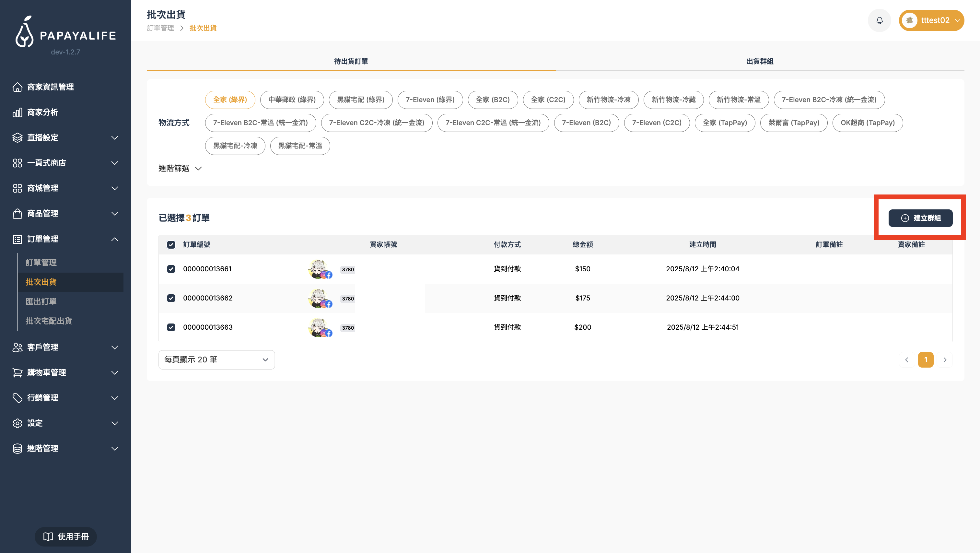Viewport: 980px width, 553px height.
Task: Open 匯出訂單 in the sidebar submenu
Action: (41, 301)
